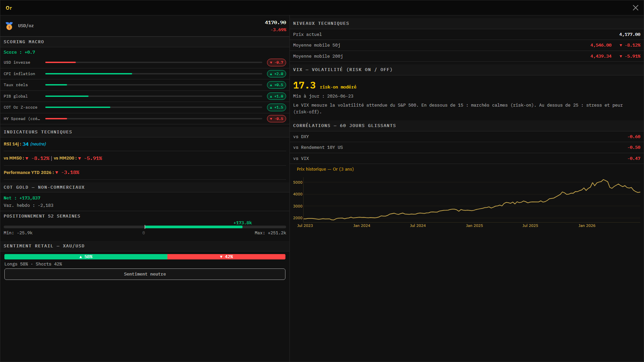This screenshot has height=362, width=644.
Task: Click the CPI inflation +2.0 badge
Action: (x=276, y=74)
